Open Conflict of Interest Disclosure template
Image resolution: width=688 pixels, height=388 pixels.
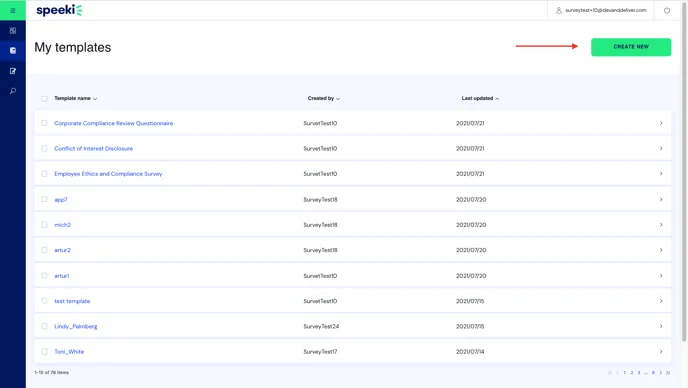tap(93, 149)
